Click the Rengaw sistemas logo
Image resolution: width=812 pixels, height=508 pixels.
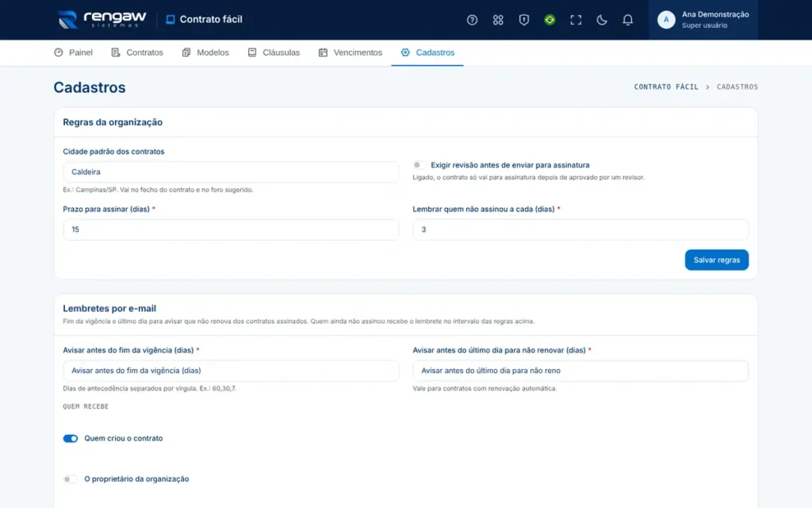point(102,20)
